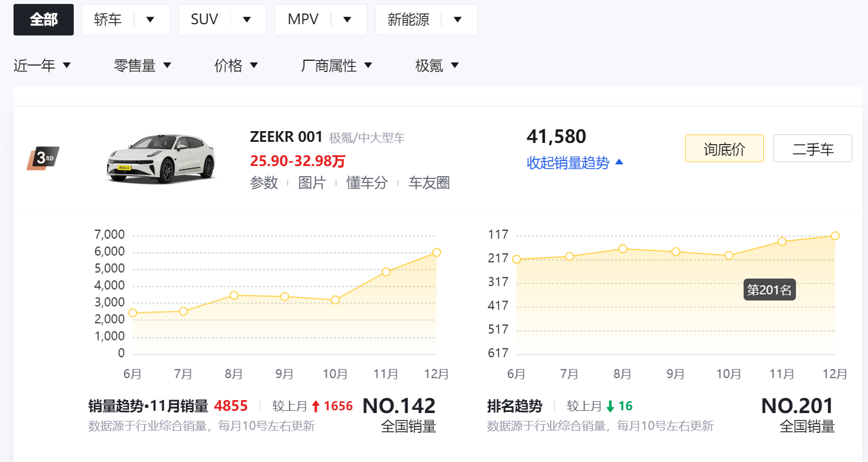The height and width of the screenshot is (462, 868).
Task: Click the 6月 data point on sales chart
Action: (x=133, y=313)
